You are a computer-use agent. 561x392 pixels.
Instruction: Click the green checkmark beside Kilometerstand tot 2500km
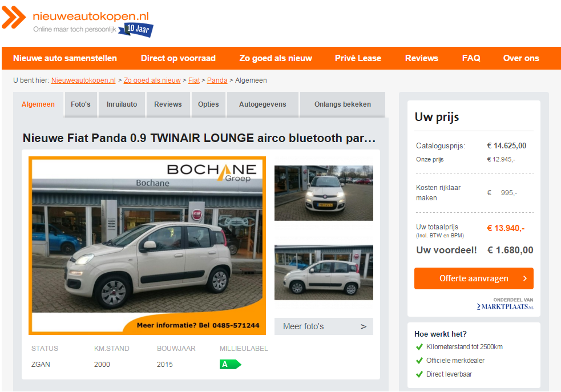tap(419, 347)
